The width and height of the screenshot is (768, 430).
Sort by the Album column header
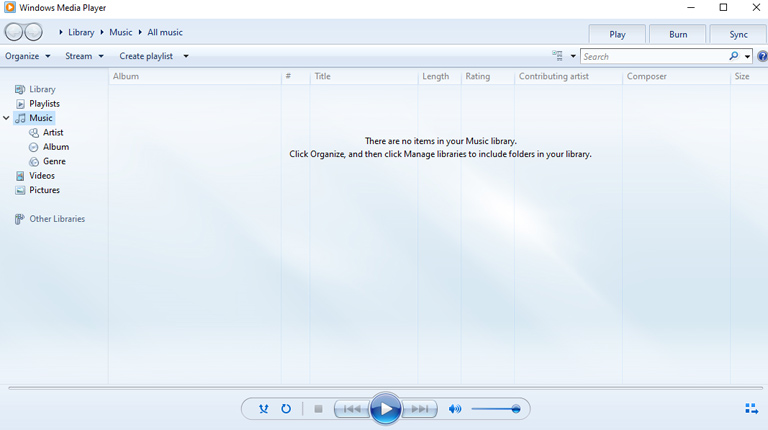pyautogui.click(x=195, y=76)
